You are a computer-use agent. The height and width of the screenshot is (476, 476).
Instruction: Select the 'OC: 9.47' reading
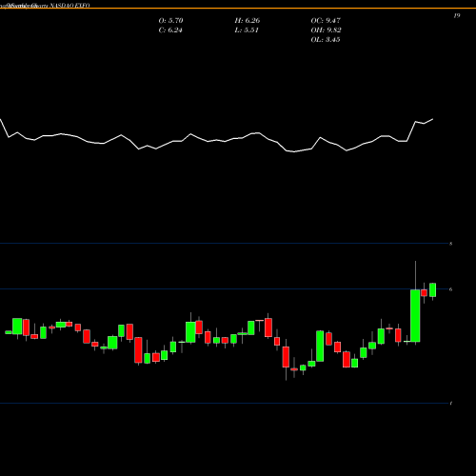click(326, 21)
